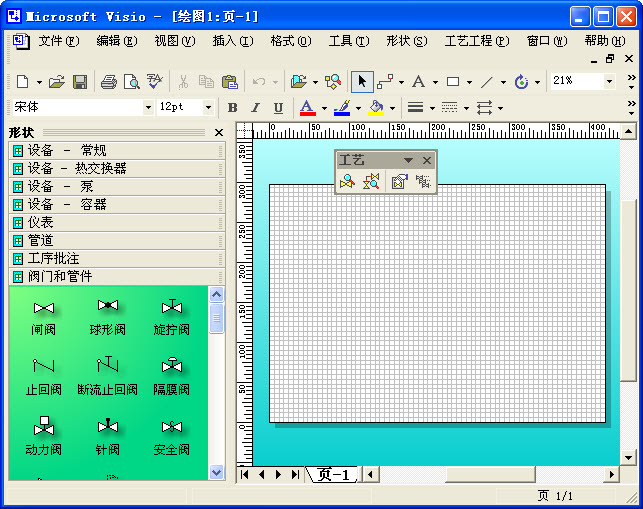Select the Pointer tool
The image size is (643, 509).
coord(362,82)
